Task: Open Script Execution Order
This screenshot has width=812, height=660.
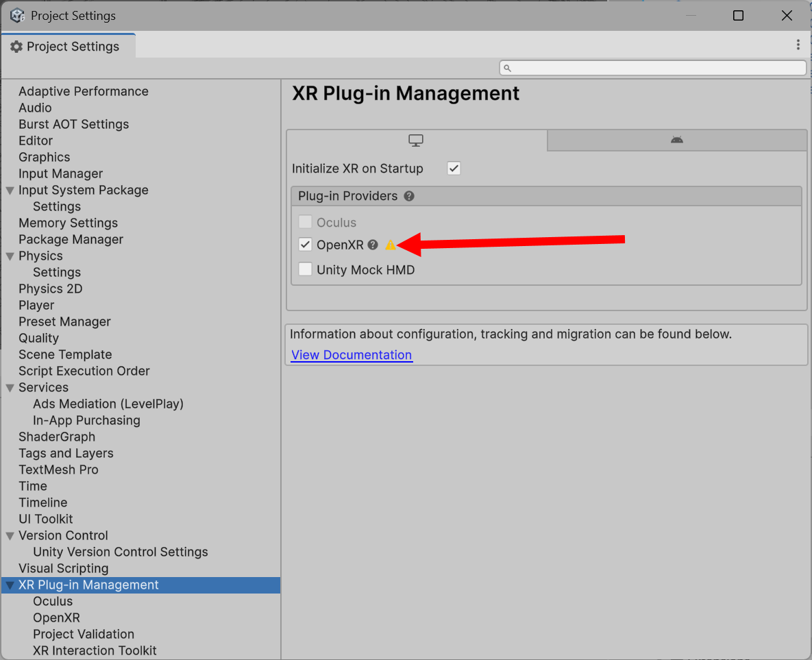Action: (84, 371)
